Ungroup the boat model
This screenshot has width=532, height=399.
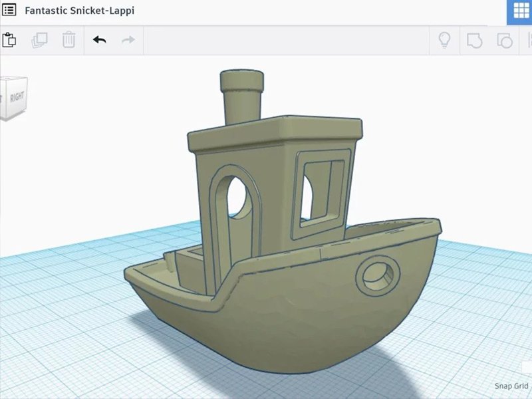(x=503, y=41)
